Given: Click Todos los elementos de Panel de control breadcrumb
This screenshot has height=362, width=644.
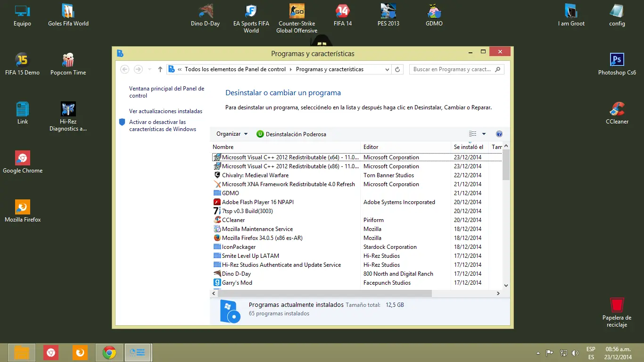Looking at the screenshot, I should 235,69.
